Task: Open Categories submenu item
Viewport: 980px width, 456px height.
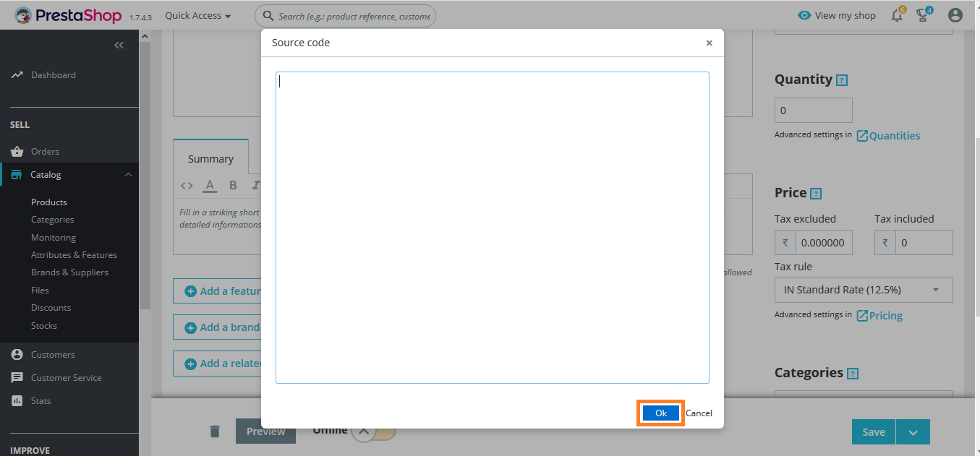Action: (52, 220)
